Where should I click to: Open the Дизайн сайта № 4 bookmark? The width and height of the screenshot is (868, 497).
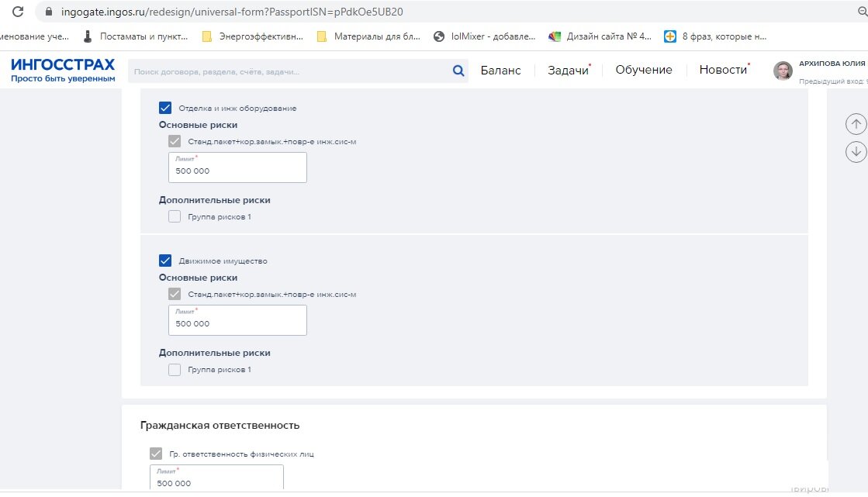tap(600, 36)
